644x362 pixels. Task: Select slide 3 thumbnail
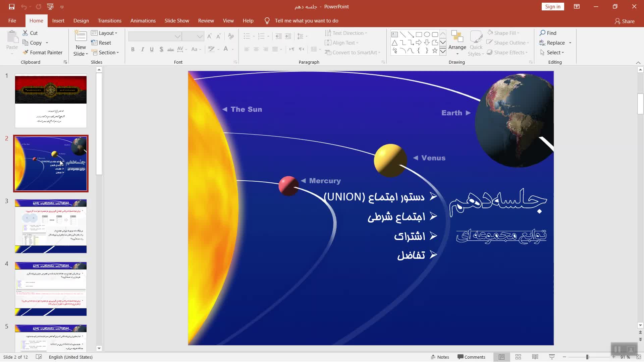51,226
